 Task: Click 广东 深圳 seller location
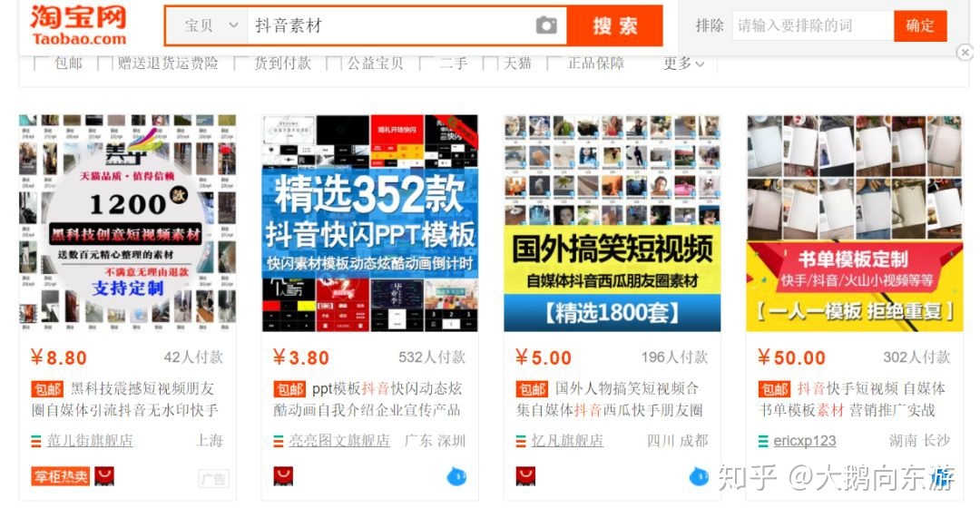click(435, 441)
